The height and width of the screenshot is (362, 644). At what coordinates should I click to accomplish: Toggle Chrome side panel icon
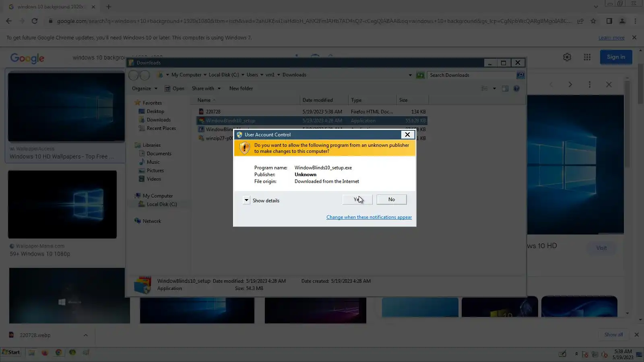pos(609,21)
